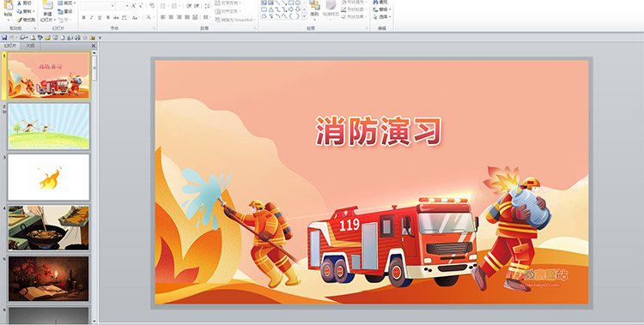Click the Convert to SmartArt button
Image resolution: width=644 pixels, height=325 pixels.
[x=235, y=20]
